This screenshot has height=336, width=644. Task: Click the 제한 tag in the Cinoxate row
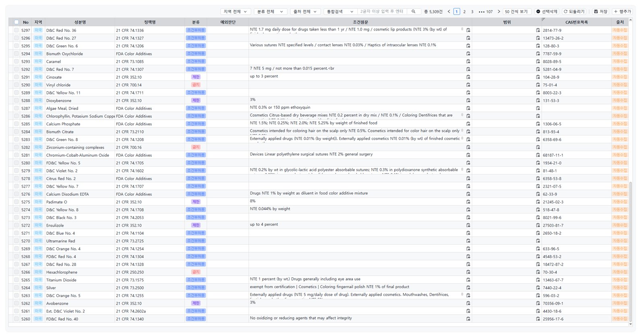196,77
